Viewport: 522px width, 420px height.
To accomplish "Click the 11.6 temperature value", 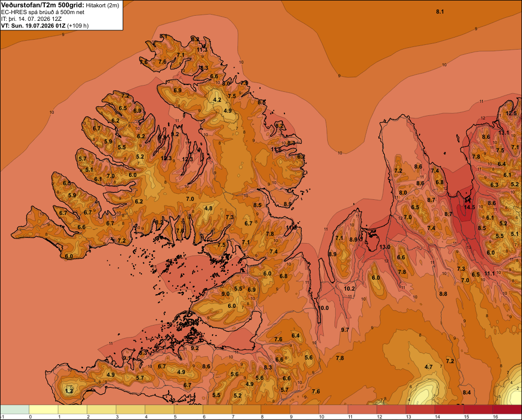I will (x=276, y=149).
